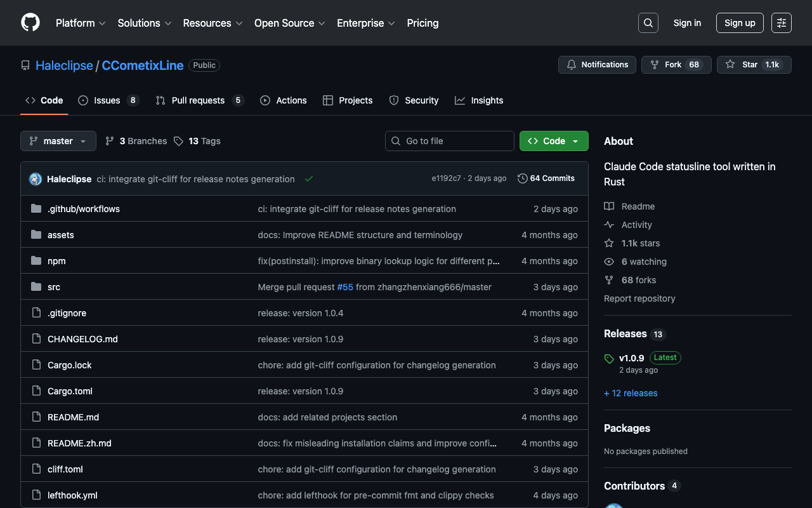
Task: Click the v1.0.9 release tag
Action: 631,358
